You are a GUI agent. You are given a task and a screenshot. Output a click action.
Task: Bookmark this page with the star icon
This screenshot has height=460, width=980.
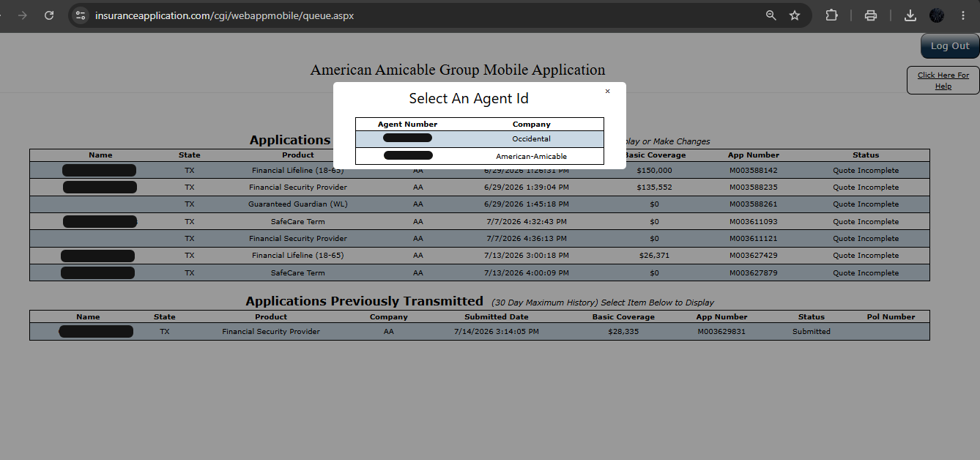[x=795, y=15]
